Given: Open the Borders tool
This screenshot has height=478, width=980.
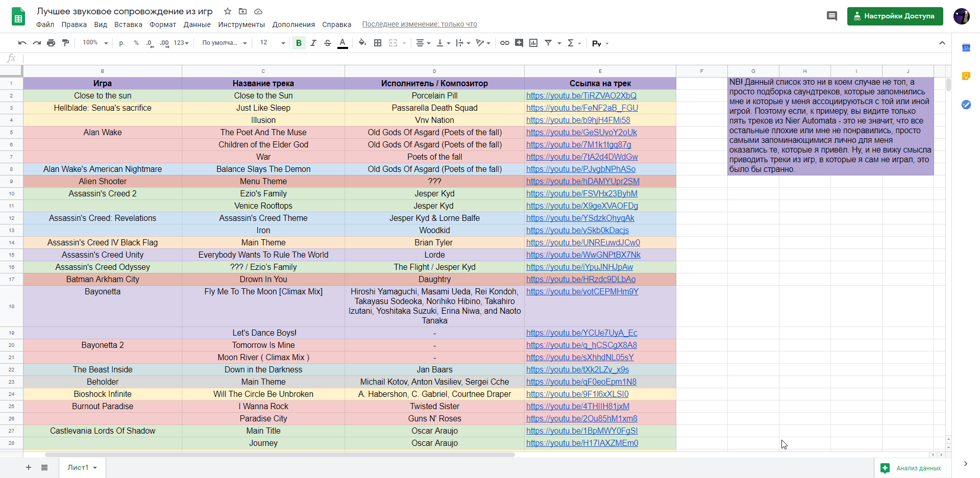Looking at the screenshot, I should point(378,43).
